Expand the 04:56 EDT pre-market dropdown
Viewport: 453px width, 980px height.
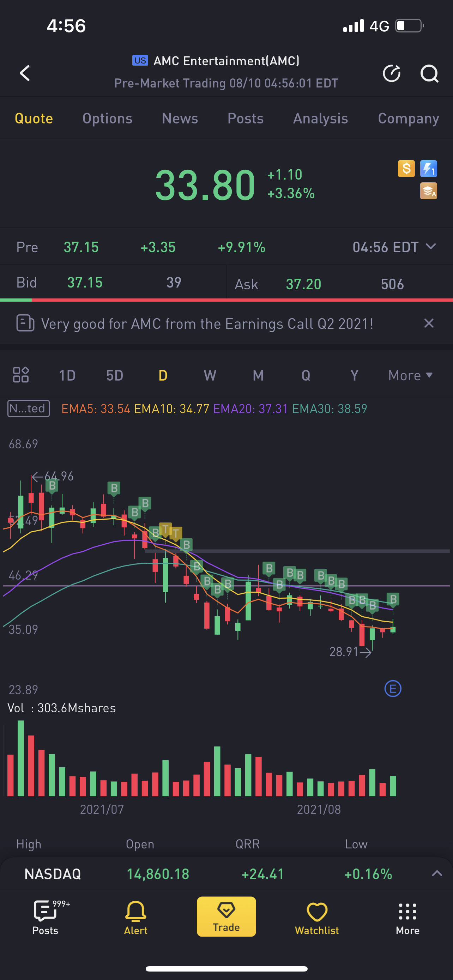click(x=394, y=247)
